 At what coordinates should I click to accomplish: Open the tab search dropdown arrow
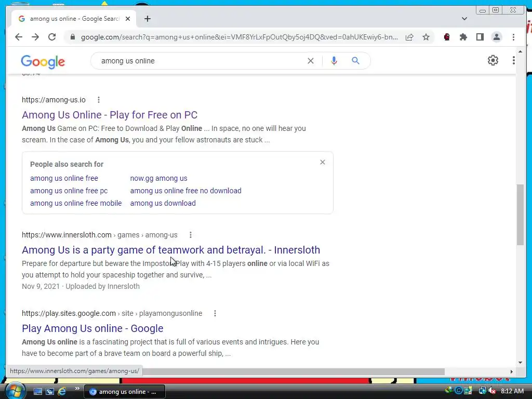pos(464,19)
